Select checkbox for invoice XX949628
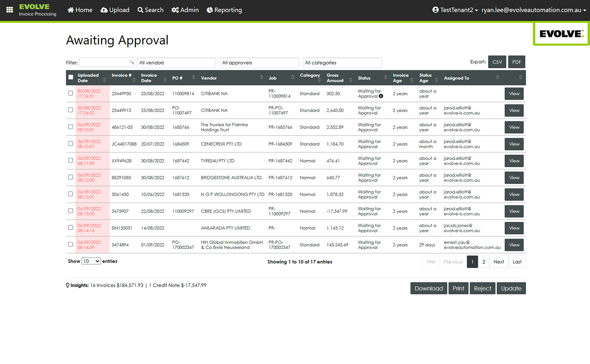Image resolution: width=590 pixels, height=364 pixels. point(70,161)
